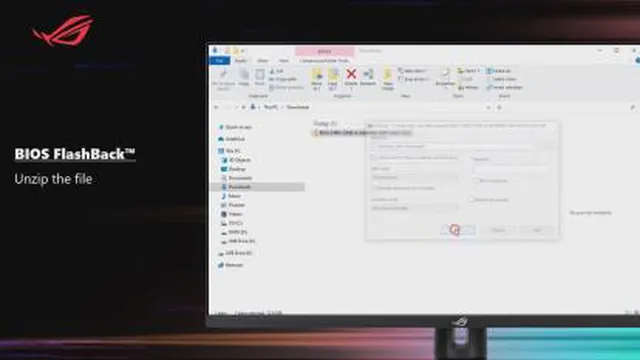The width and height of the screenshot is (640, 360).
Task: Switch to the Share ribbon tab
Action: 262,61
